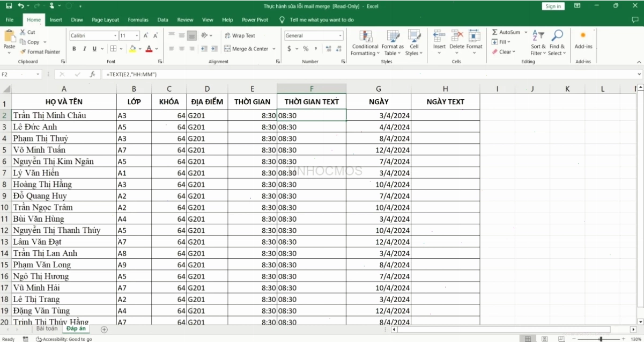Image resolution: width=644 pixels, height=343 pixels.
Task: Click Merge & Center button
Action: click(x=246, y=48)
